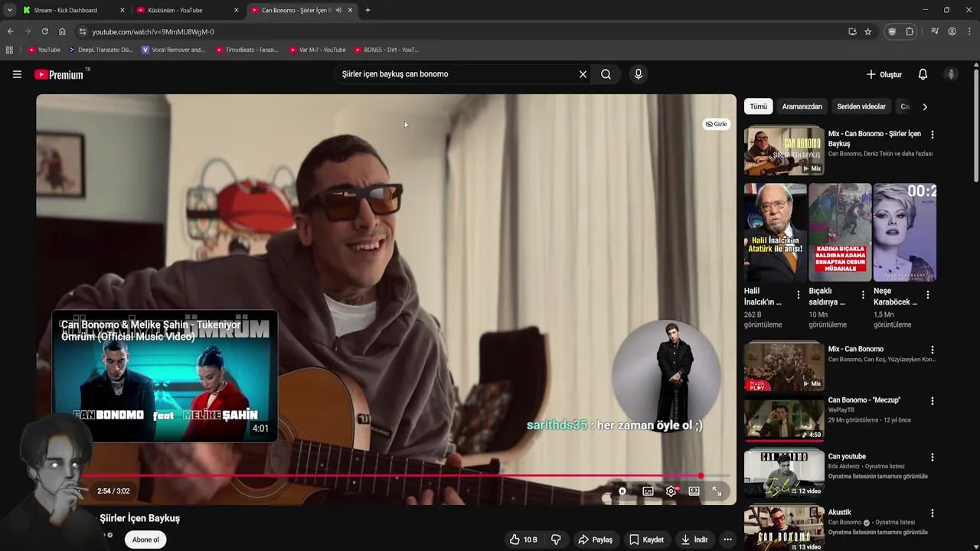Open the YouTube notifications bell
Image resolution: width=980 pixels, height=551 pixels.
[923, 74]
